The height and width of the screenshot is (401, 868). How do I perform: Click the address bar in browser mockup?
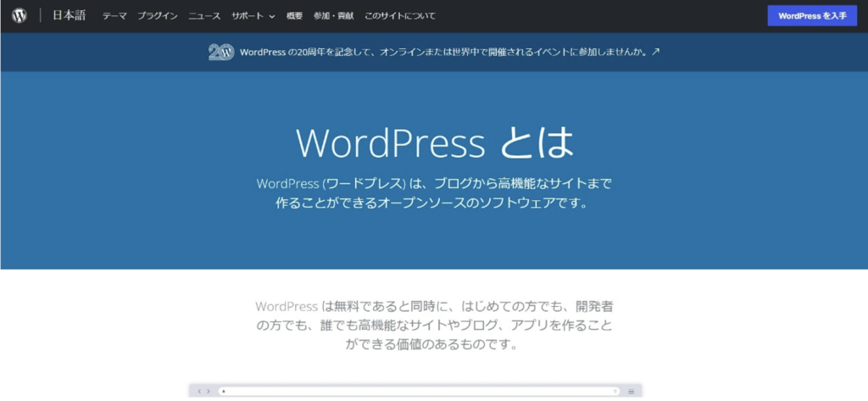tap(415, 392)
